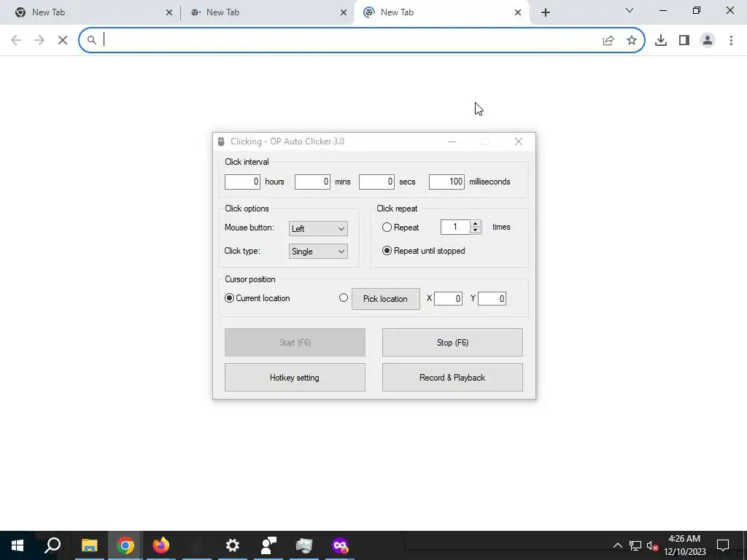Click the mins interval field
Screen dimensions: 747x560
(312, 182)
